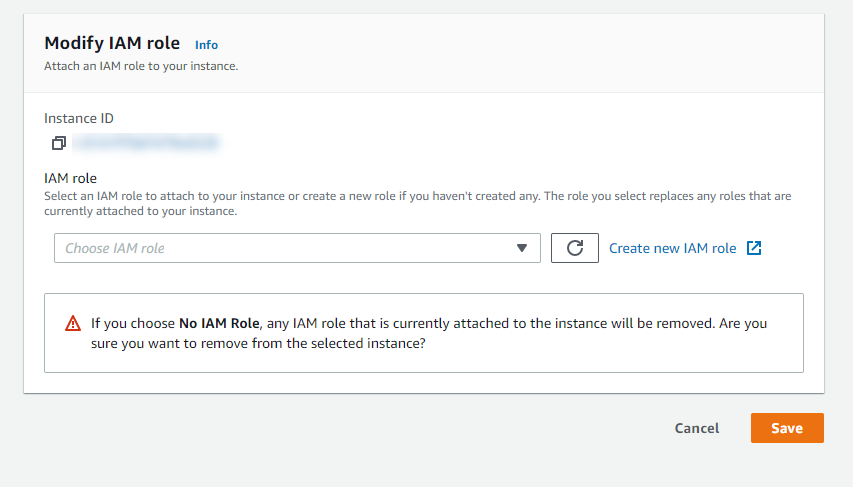Follow the Create new IAM role link
This screenshot has height=487, width=853.
[672, 248]
